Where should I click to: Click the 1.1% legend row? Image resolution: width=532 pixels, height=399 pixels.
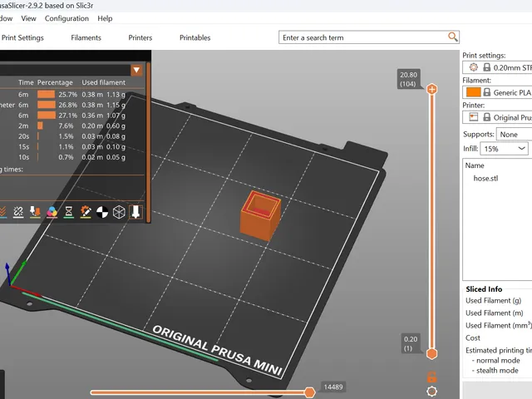coord(72,146)
